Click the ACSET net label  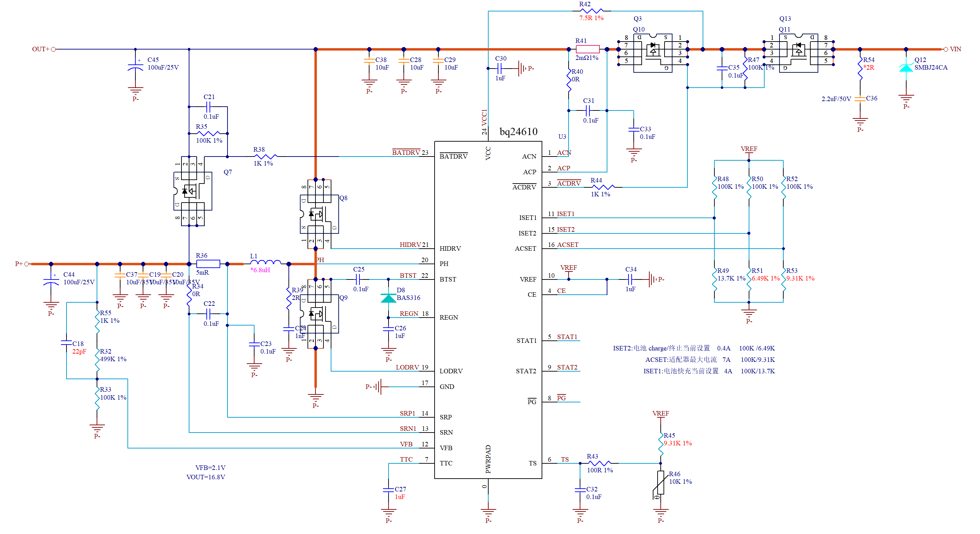point(568,245)
